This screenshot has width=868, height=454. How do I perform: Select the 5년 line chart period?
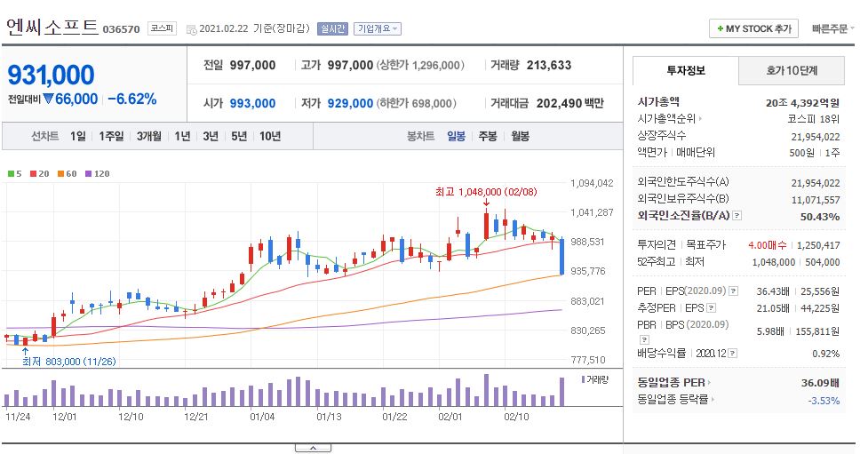(239, 136)
